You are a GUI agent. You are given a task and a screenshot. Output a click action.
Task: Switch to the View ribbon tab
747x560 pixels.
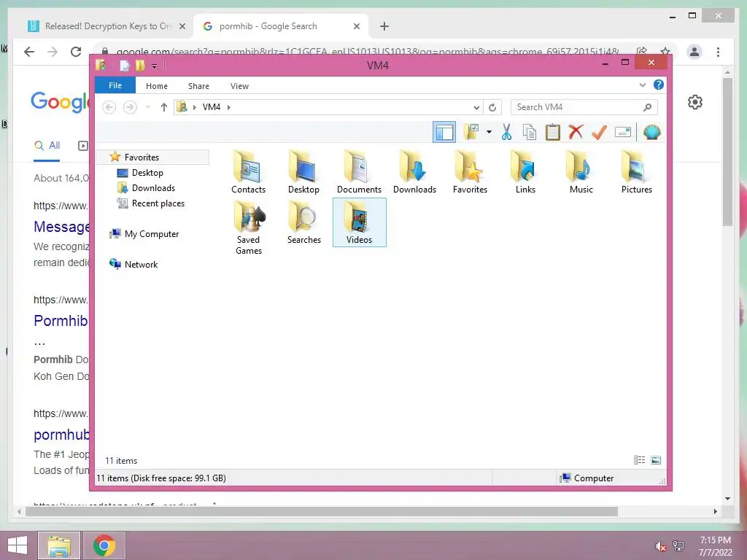pyautogui.click(x=239, y=86)
